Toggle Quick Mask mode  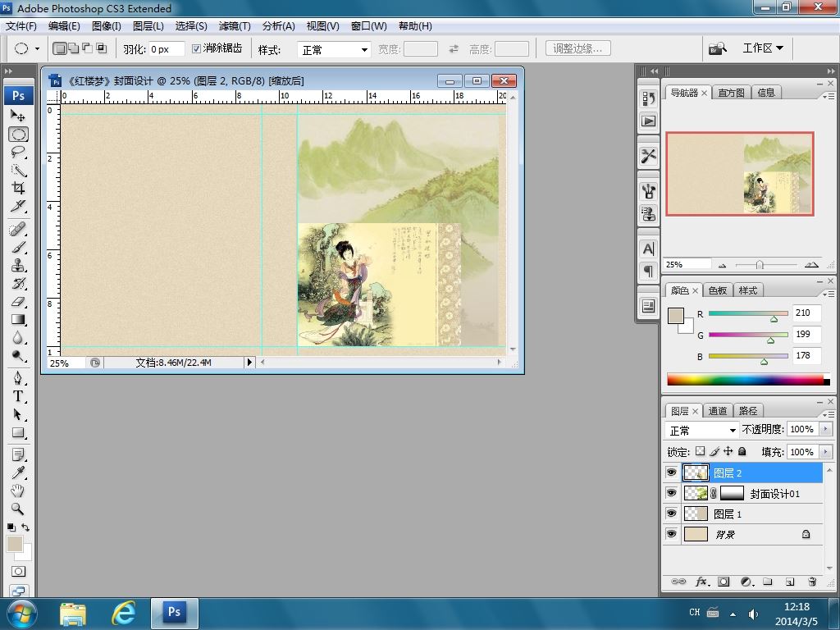point(18,571)
